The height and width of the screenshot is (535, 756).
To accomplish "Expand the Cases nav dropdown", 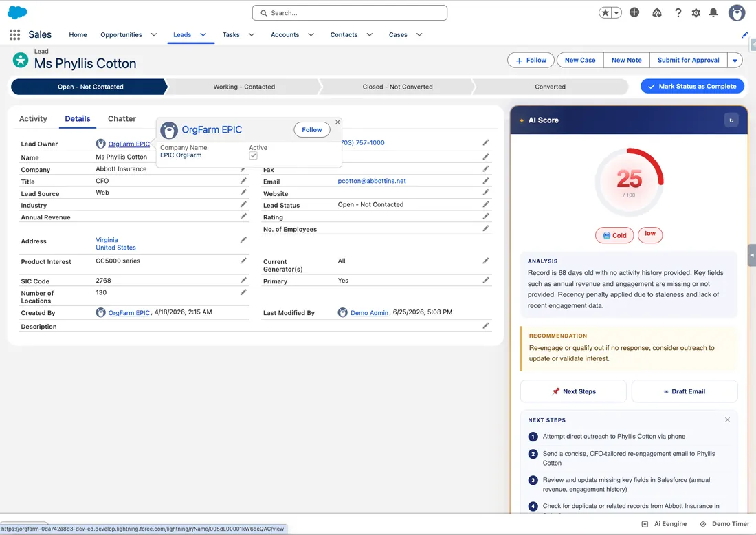I will [x=419, y=35].
